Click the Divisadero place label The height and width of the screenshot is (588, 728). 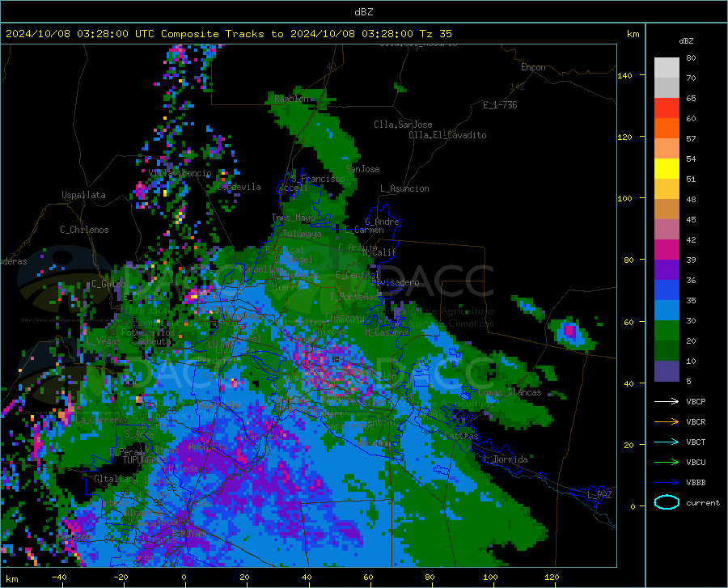395,282
